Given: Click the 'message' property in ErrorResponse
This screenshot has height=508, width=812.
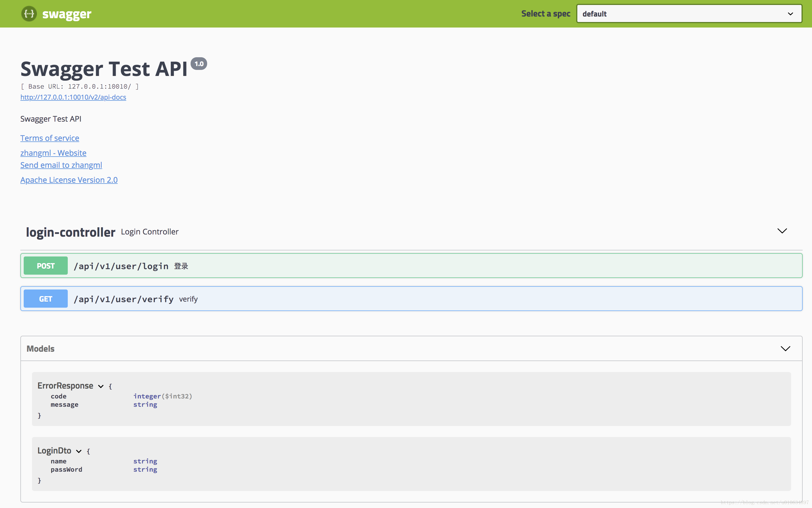Looking at the screenshot, I should click(x=64, y=405).
